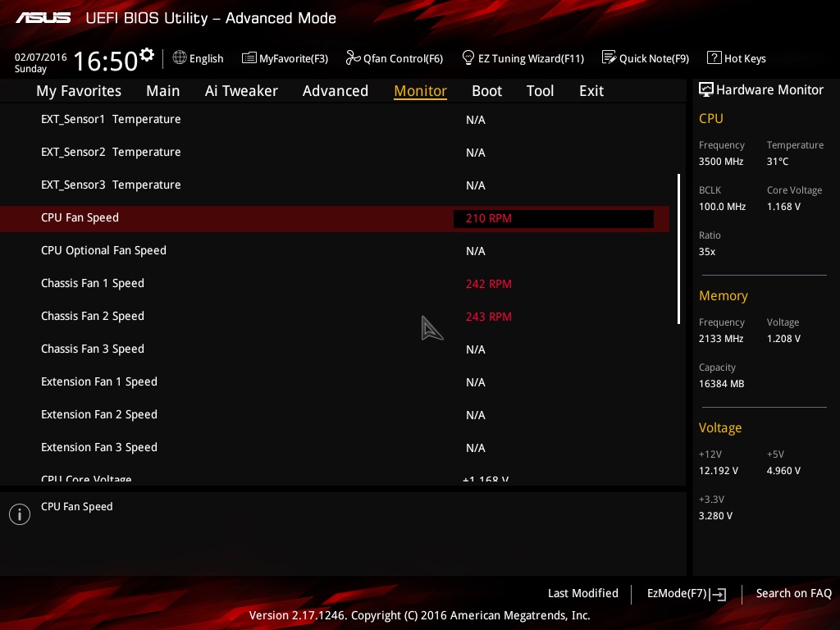Open Quick Note pencil icon
Screen dimensions: 840x630
point(609,57)
